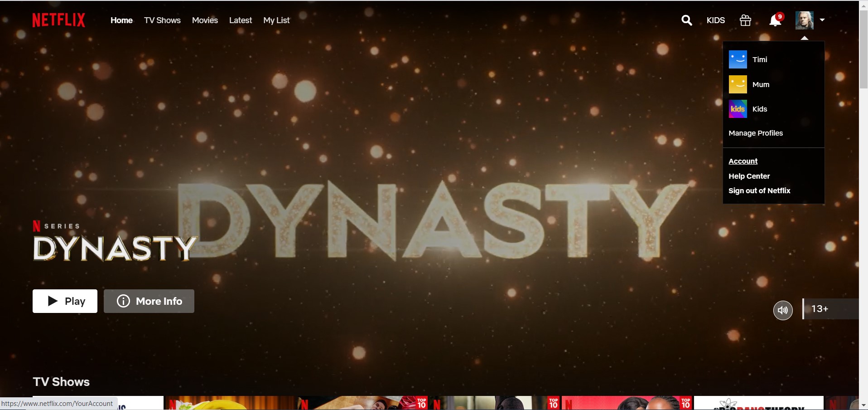Click the page scrollbar down arrow
The width and height of the screenshot is (868, 410).
[x=863, y=405]
